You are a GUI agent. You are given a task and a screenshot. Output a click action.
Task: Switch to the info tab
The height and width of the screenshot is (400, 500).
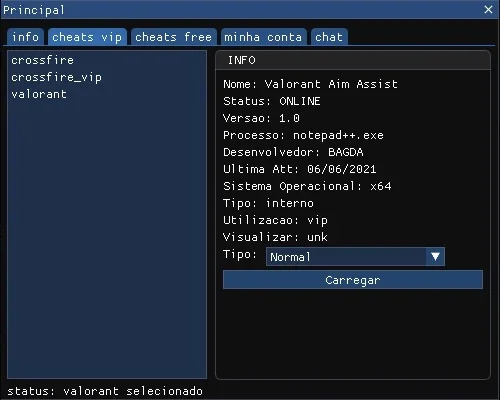coord(25,37)
